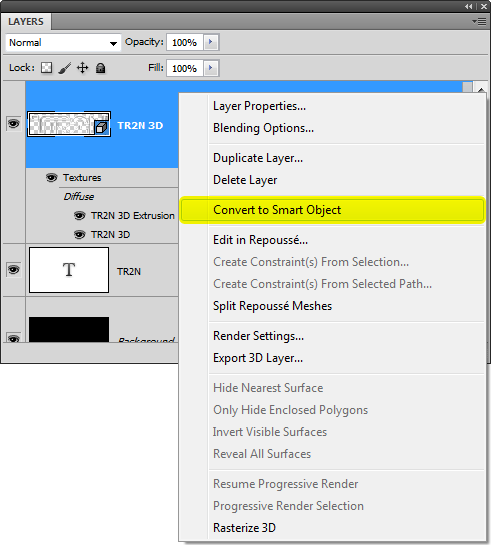Open the Opacity slider arrow
Viewport: 491px width, 545px height.
(211, 42)
